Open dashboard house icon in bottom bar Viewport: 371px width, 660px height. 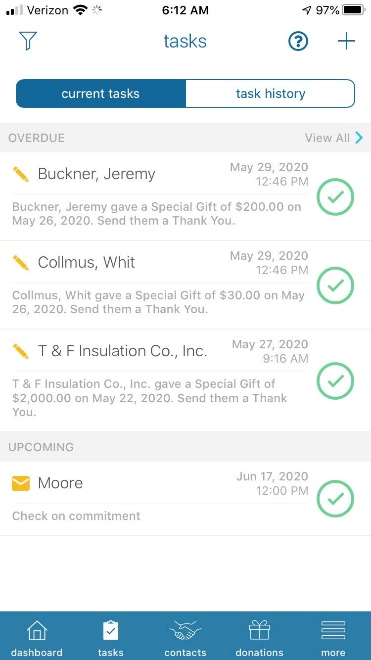[37, 637]
